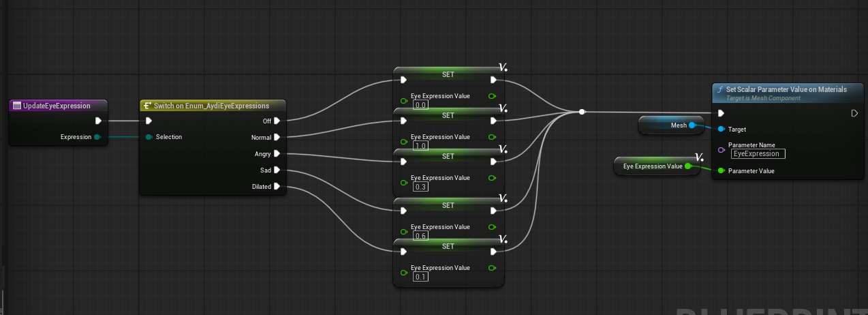868x315 pixels.
Task: Click the Eye Expression Value getter's green output pin
Action: (x=687, y=166)
